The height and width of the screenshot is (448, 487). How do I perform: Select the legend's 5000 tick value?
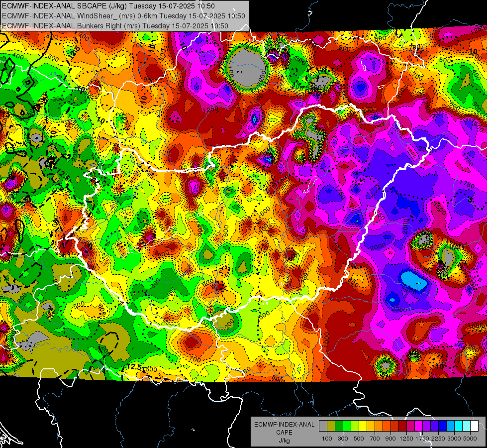click(470, 439)
